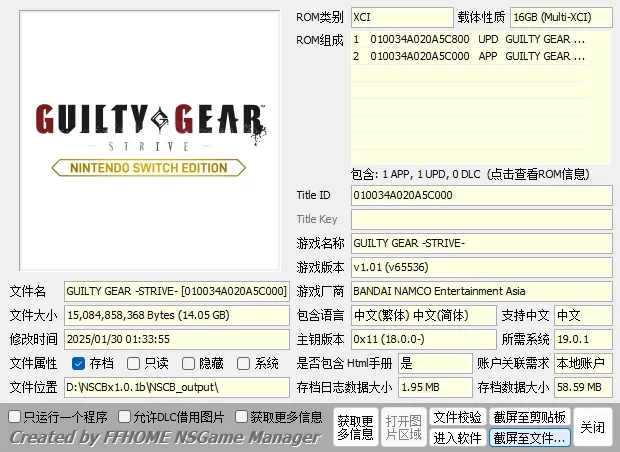
Task: Tick the 系统 system attribute checkbox
Action: pyautogui.click(x=244, y=363)
